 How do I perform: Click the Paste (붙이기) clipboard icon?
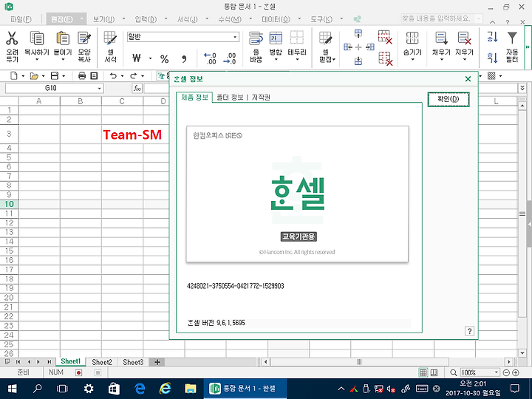click(x=63, y=38)
